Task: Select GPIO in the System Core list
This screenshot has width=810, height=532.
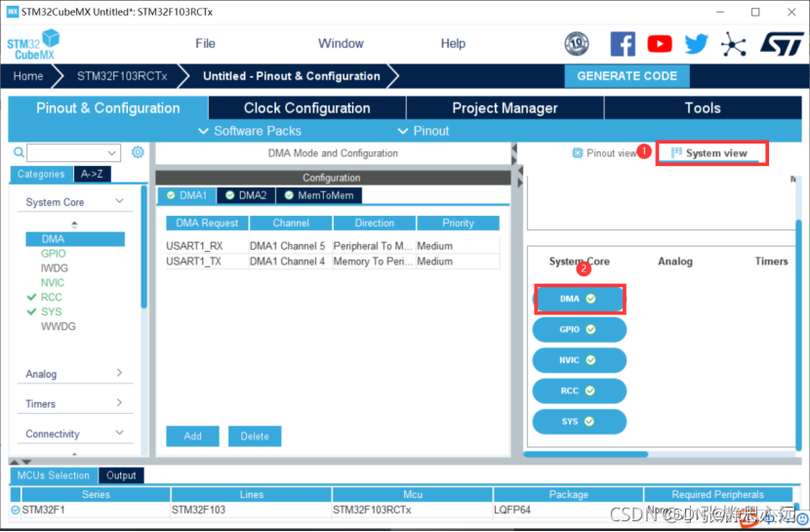Action: click(x=54, y=254)
